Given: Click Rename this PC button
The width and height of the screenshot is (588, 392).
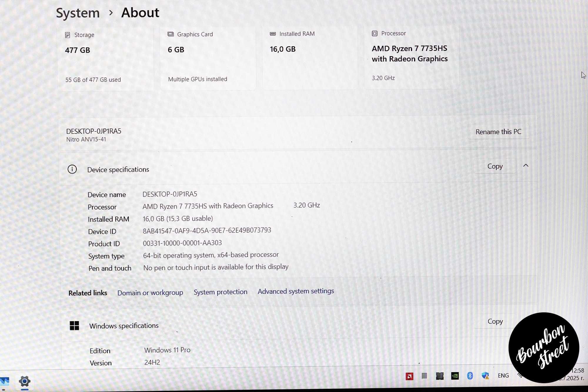Looking at the screenshot, I should 498,132.
